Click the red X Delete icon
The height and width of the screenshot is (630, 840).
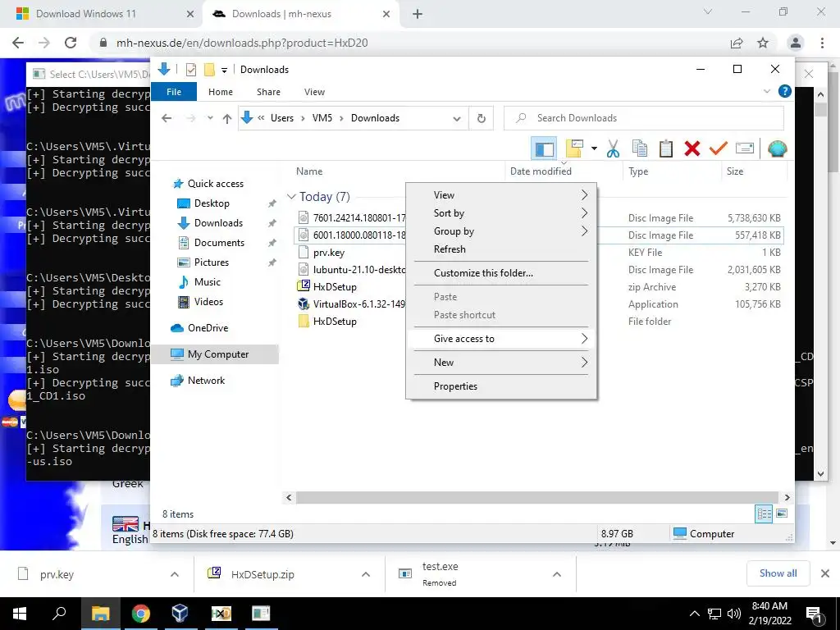pos(692,148)
